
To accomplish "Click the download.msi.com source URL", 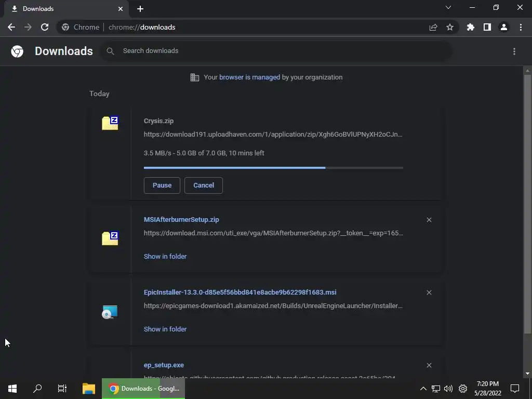I will tap(273, 233).
